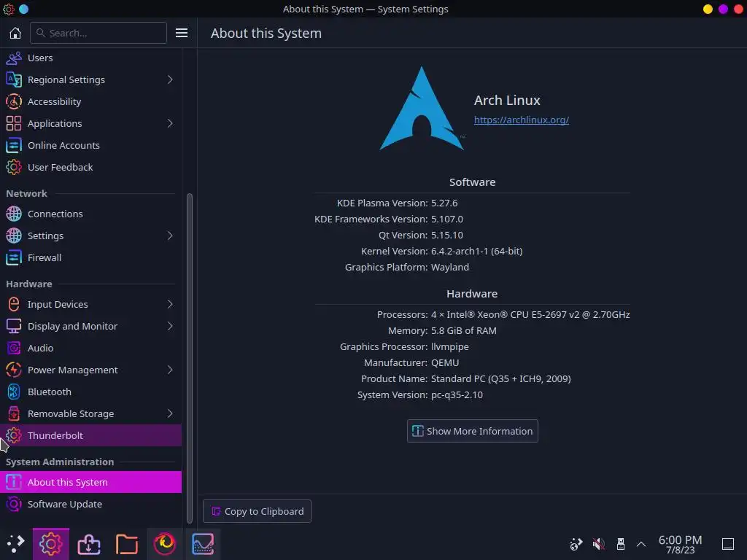Click the Connections globe icon
Image resolution: width=747 pixels, height=560 pixels.
coord(14,214)
